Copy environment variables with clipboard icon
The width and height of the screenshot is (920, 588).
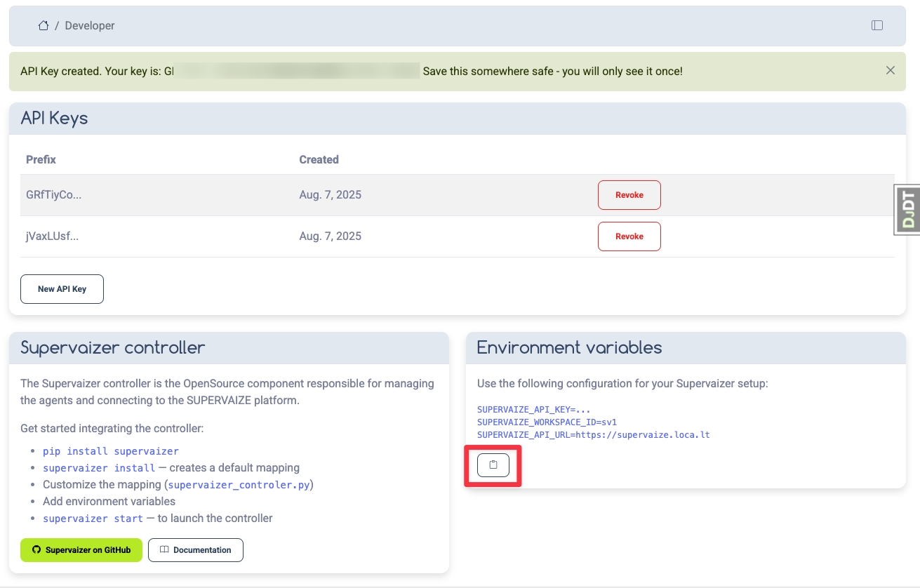tap(493, 465)
